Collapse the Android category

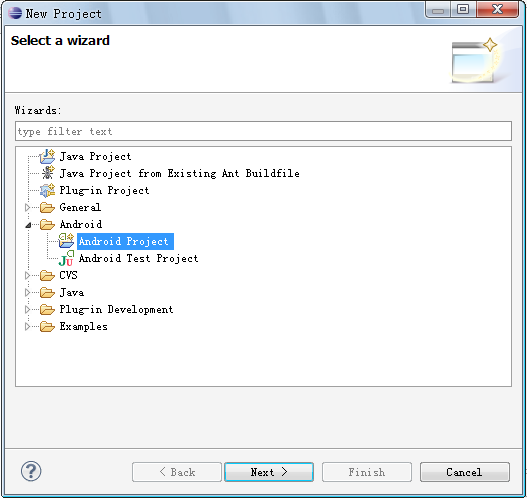pyautogui.click(x=28, y=225)
